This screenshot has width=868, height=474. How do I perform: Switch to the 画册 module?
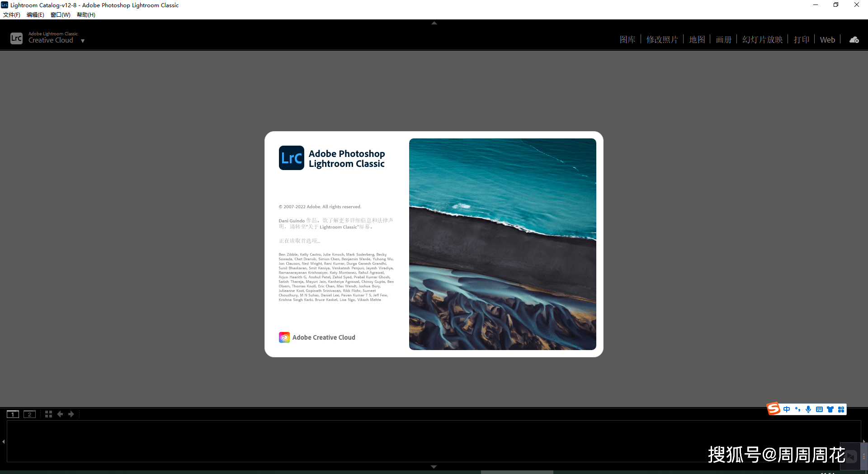click(x=724, y=40)
